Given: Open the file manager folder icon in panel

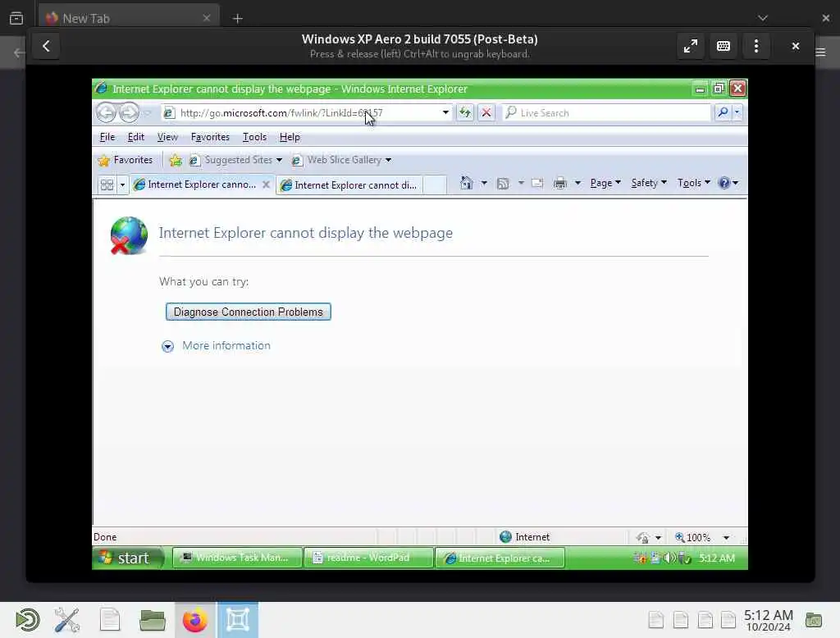Looking at the screenshot, I should point(152,620).
